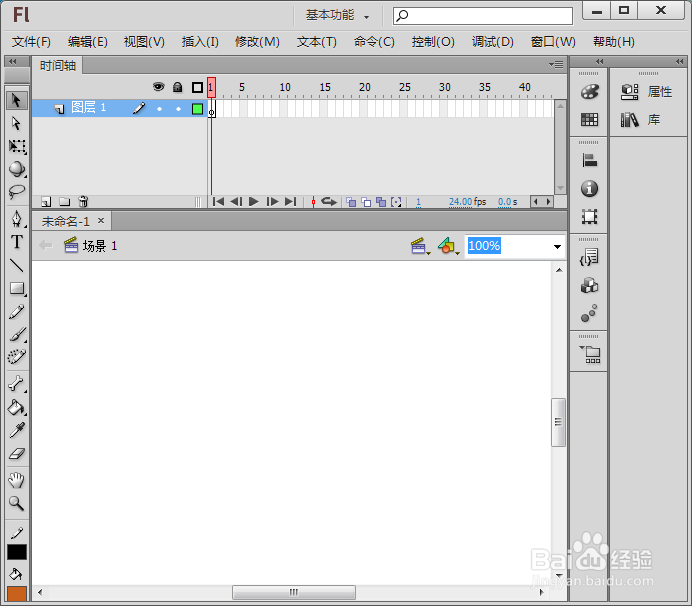Toggle show/hide all layers eye icon
692x606 pixels.
[x=158, y=87]
